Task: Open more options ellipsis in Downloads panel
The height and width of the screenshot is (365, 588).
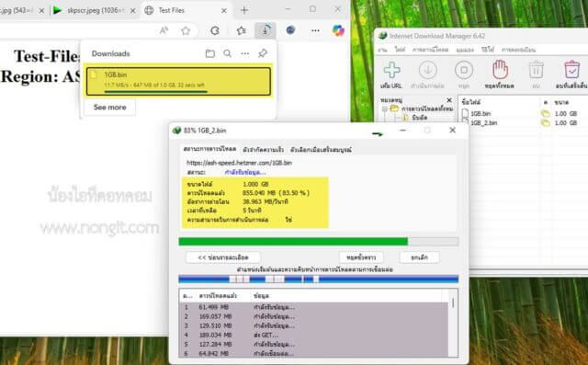Action: (x=245, y=53)
